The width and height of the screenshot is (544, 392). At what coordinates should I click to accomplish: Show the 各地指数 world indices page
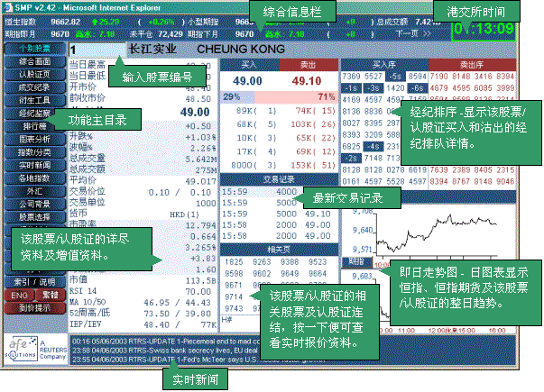click(x=34, y=178)
